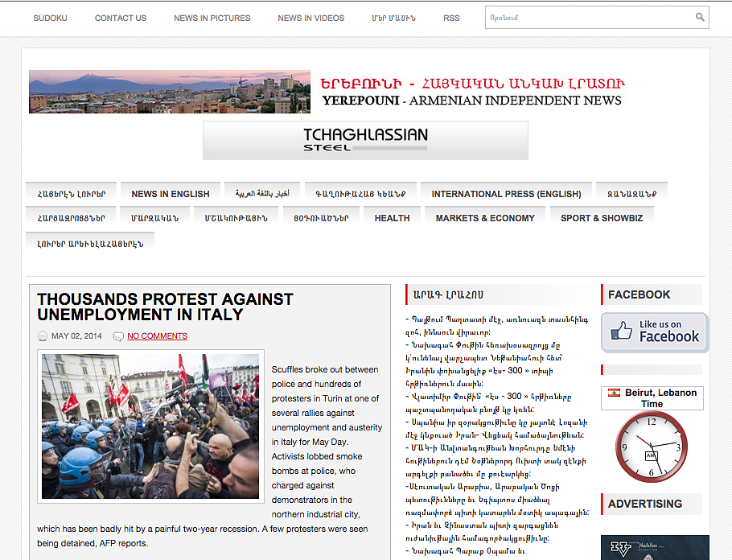Click the comment bubble icon beside No Comments
The image size is (732, 560).
tap(118, 336)
